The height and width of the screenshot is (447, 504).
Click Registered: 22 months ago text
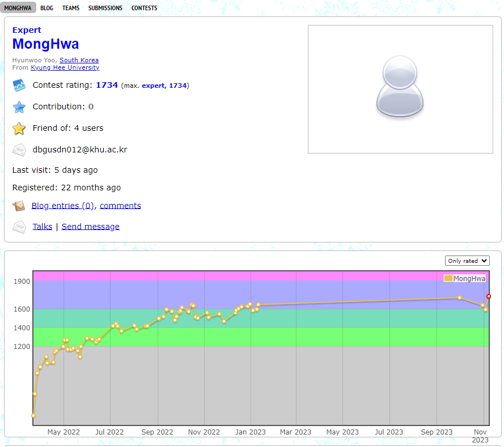click(x=66, y=188)
